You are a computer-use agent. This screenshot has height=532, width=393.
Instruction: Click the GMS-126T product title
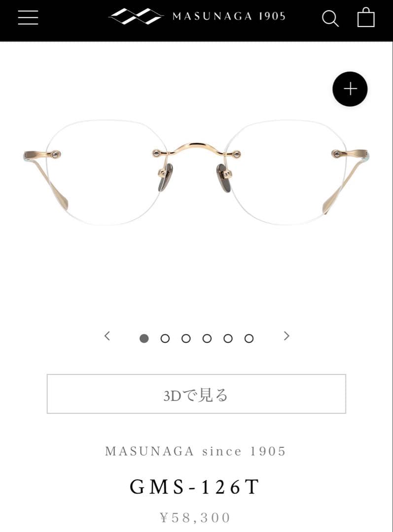click(195, 487)
